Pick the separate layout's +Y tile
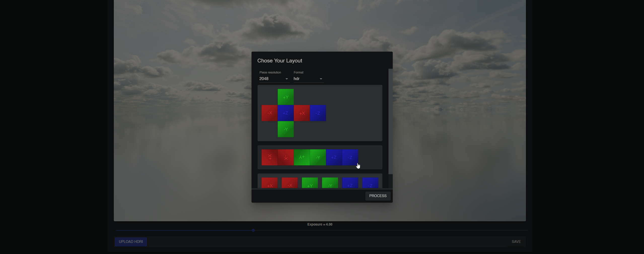Image resolution: width=644 pixels, height=254 pixels. [x=310, y=183]
